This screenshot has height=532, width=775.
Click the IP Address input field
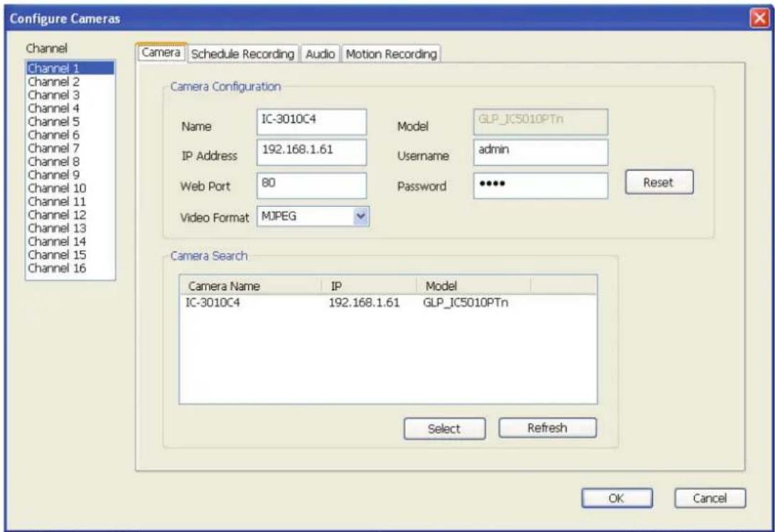[311, 152]
